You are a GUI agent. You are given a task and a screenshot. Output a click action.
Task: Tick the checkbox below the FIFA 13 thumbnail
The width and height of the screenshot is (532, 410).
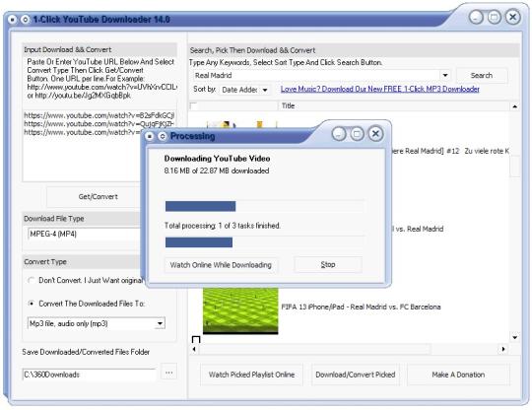[x=196, y=339]
